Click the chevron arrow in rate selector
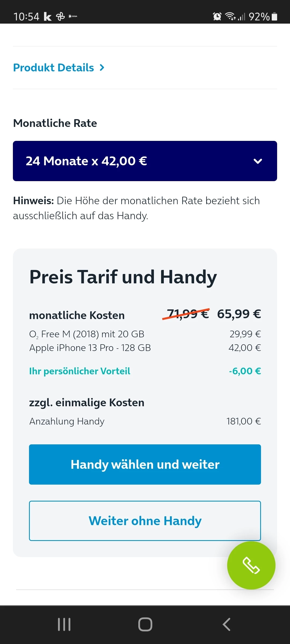The width and height of the screenshot is (290, 644). pos(258,161)
